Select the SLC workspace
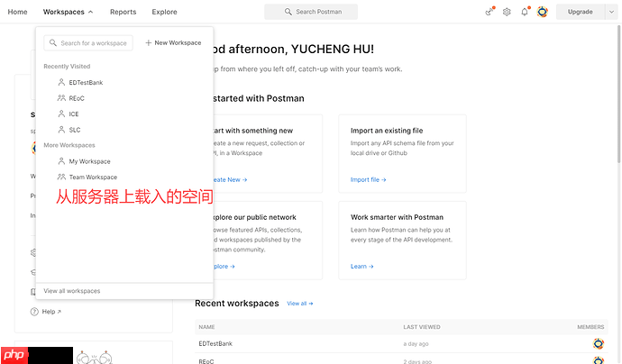 (x=75, y=130)
